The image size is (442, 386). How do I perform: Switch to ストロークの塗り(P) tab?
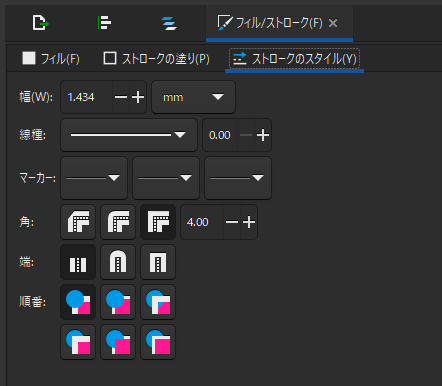pyautogui.click(x=156, y=59)
